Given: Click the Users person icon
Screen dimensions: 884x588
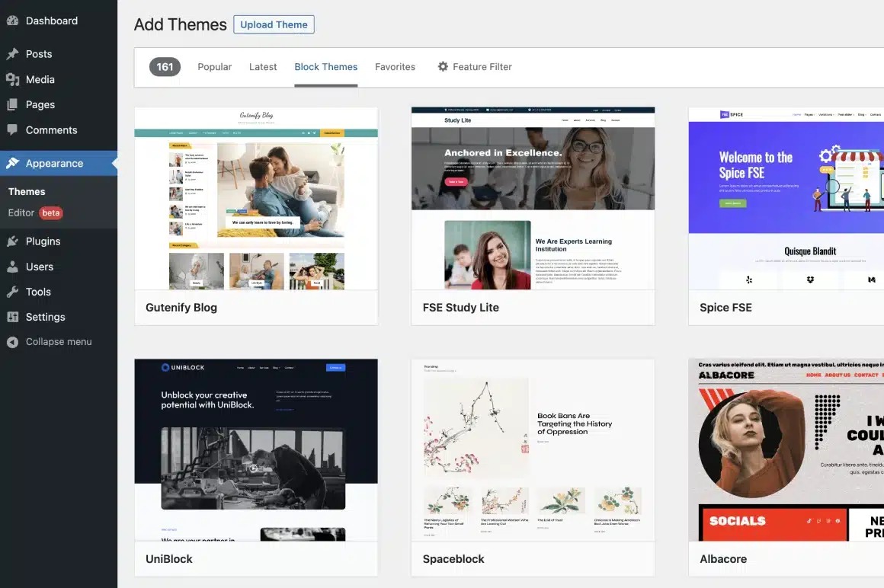Looking at the screenshot, I should click(12, 267).
